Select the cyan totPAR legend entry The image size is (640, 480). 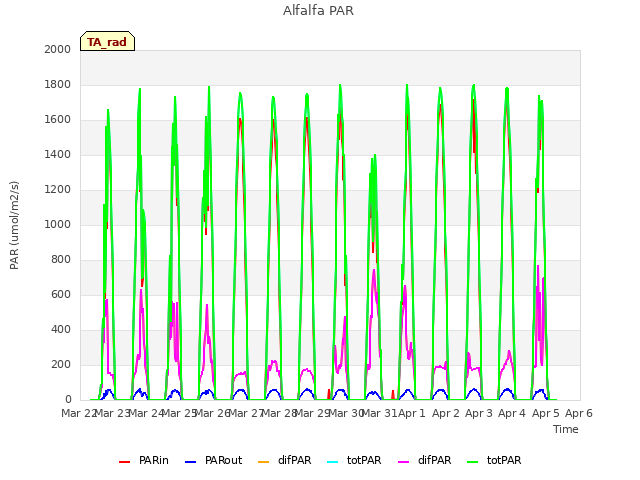point(354,460)
